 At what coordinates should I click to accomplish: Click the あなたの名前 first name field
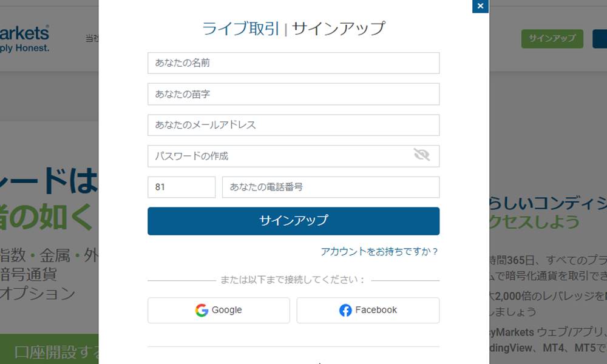[293, 62]
